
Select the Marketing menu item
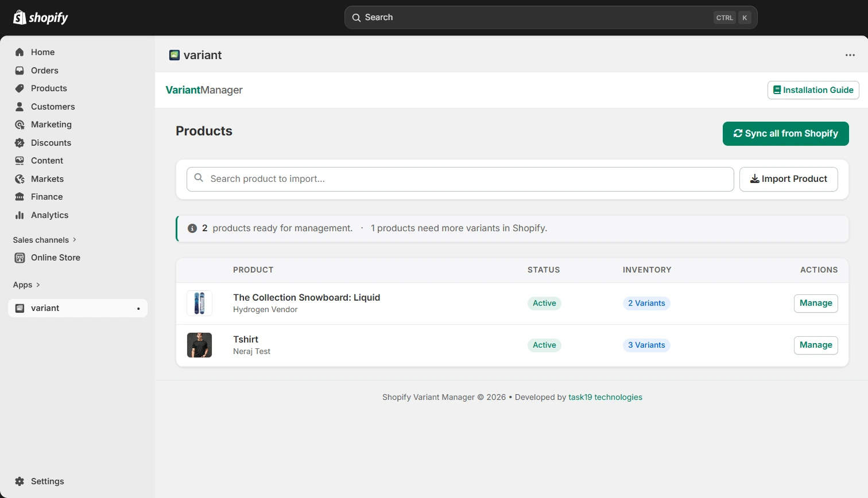click(51, 124)
